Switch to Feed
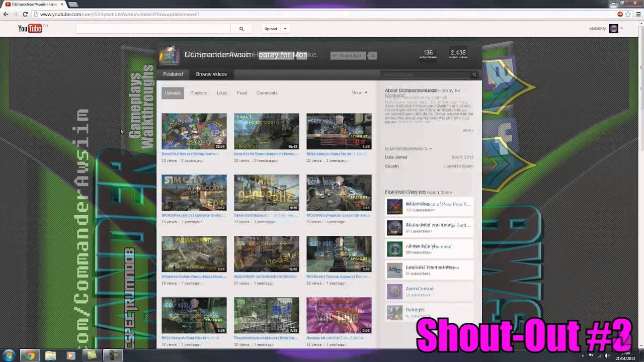This screenshot has width=644, height=362. point(242,93)
